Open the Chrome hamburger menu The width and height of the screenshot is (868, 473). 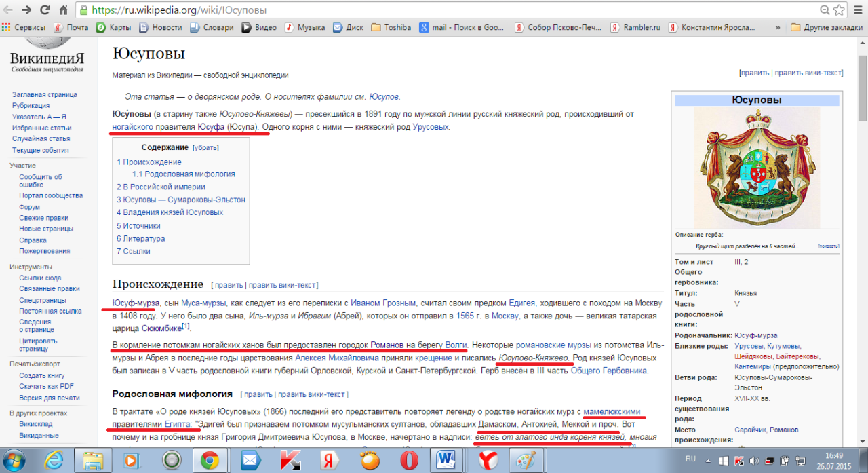pyautogui.click(x=858, y=10)
